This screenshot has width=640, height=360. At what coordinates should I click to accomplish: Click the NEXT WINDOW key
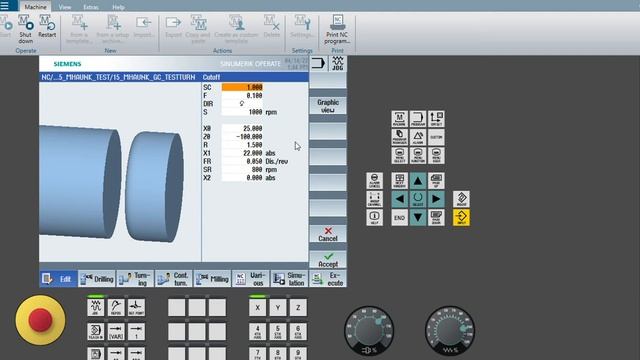399,181
